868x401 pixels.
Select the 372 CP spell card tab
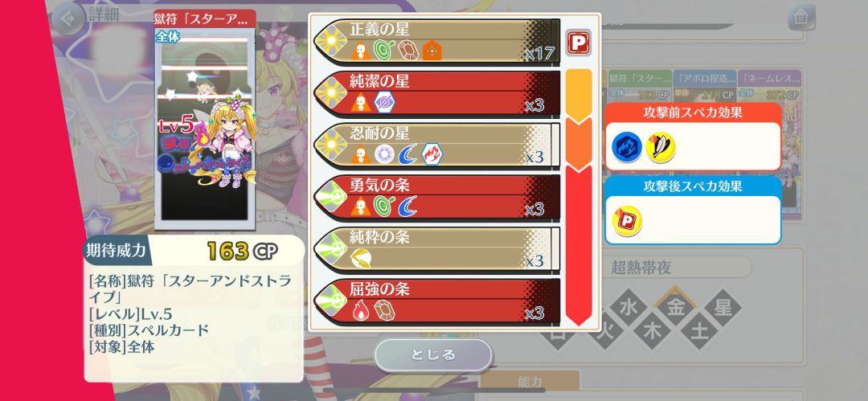(x=769, y=85)
